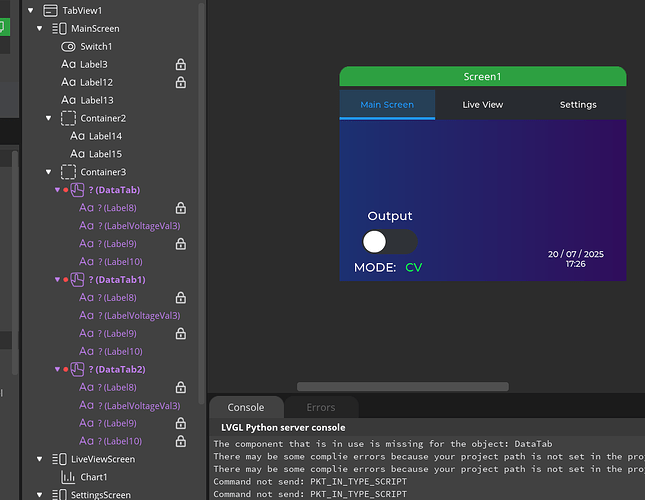Select the Label14 row in hierarchy
Viewport: 645px width, 500px height.
pyautogui.click(x=109, y=136)
